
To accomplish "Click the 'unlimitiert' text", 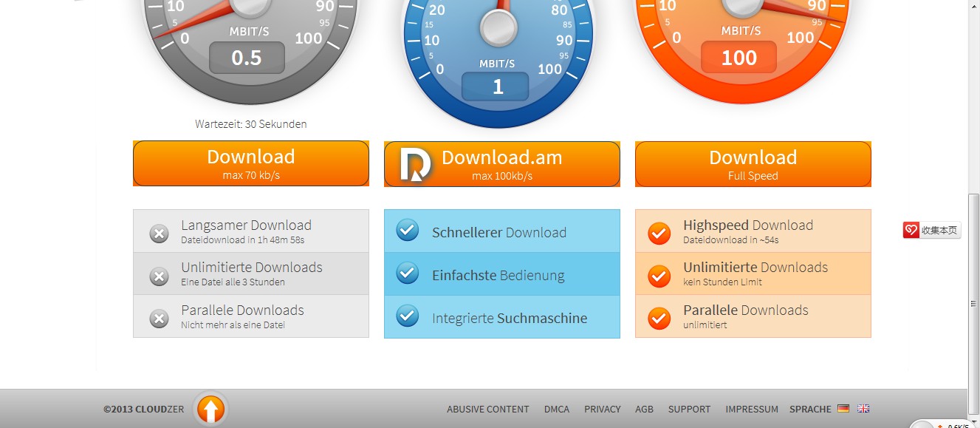I will (x=705, y=325).
